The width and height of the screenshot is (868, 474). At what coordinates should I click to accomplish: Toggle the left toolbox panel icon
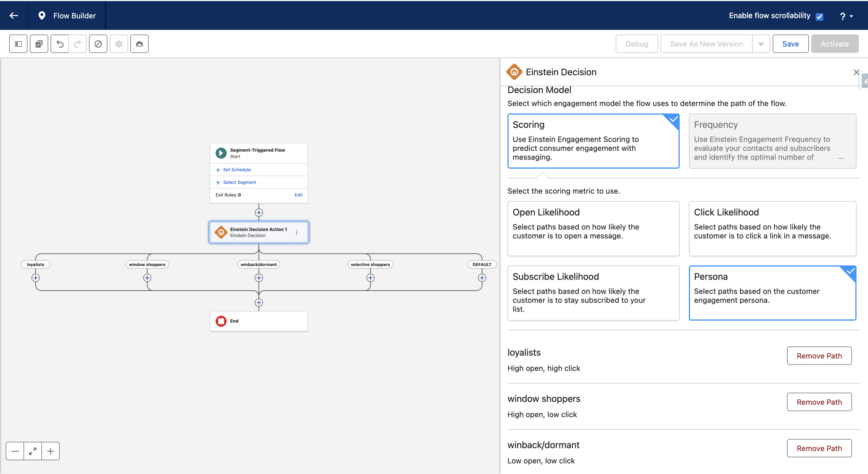click(18, 44)
